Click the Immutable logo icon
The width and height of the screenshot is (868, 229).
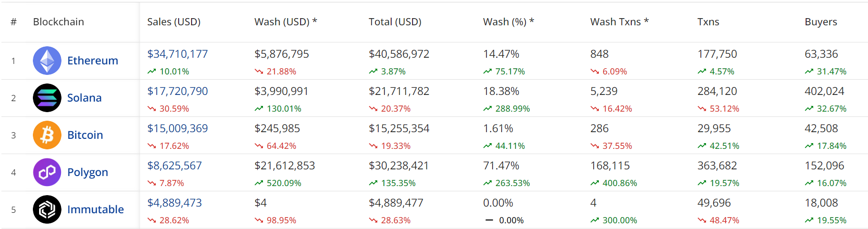47,209
